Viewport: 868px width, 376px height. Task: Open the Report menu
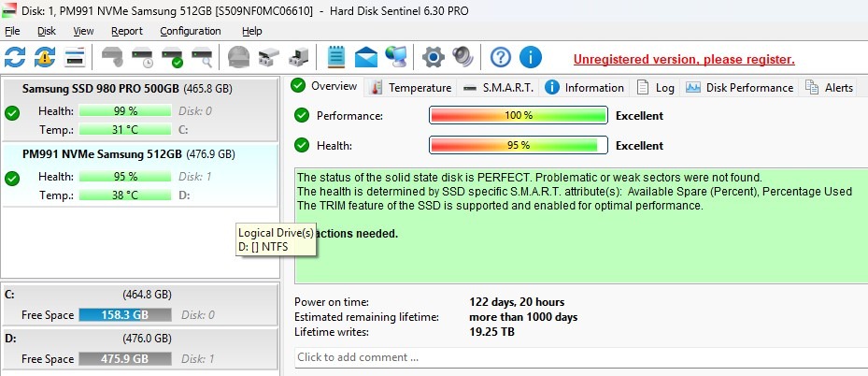[127, 31]
